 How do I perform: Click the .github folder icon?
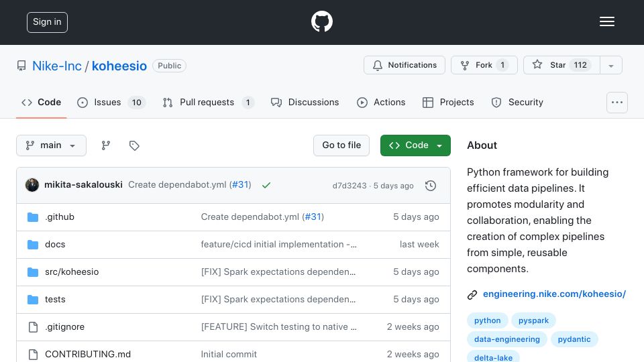tap(33, 217)
